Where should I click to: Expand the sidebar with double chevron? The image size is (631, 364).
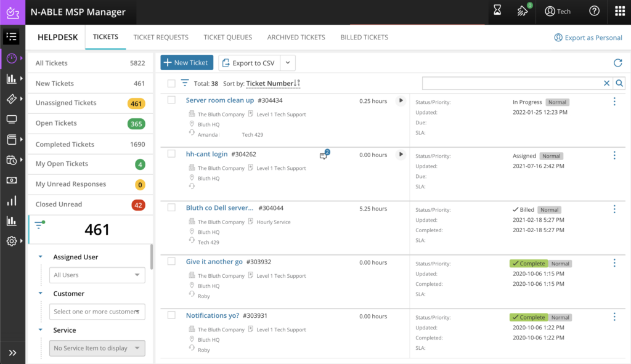pyautogui.click(x=12, y=353)
